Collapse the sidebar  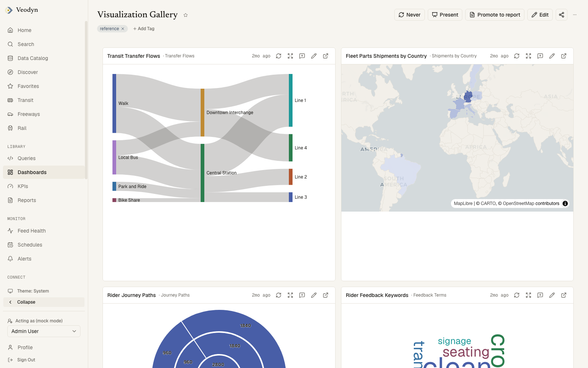pos(44,302)
